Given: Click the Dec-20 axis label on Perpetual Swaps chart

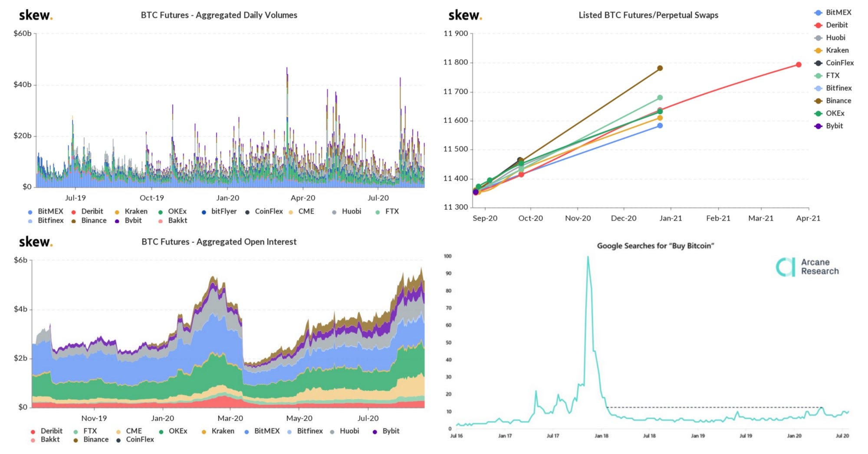Looking at the screenshot, I should click(624, 218).
